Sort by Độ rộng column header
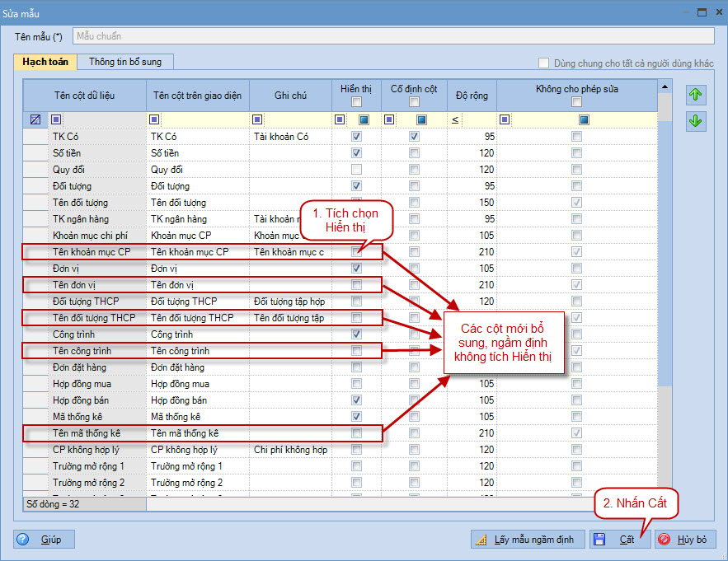Screen dimensions: 728x561 pyautogui.click(x=472, y=95)
